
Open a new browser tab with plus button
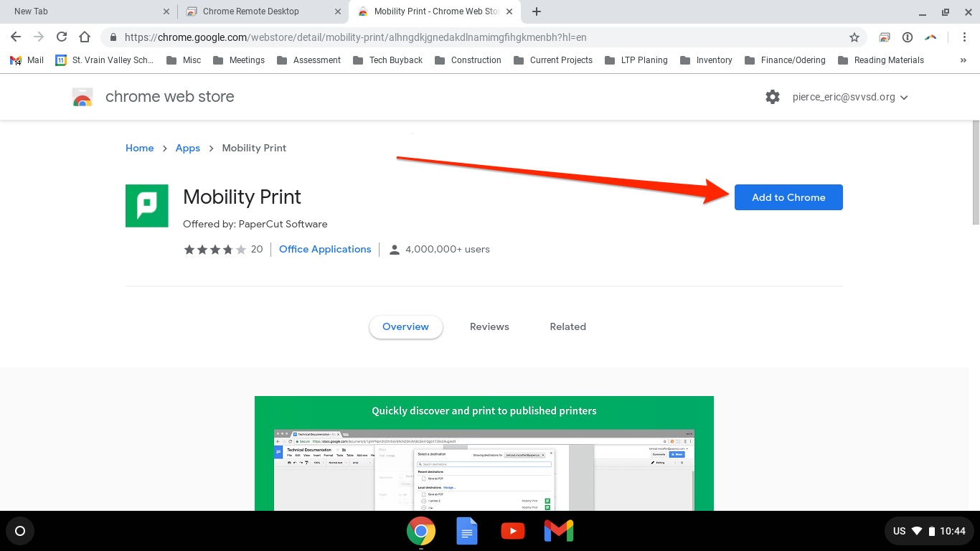(x=537, y=11)
